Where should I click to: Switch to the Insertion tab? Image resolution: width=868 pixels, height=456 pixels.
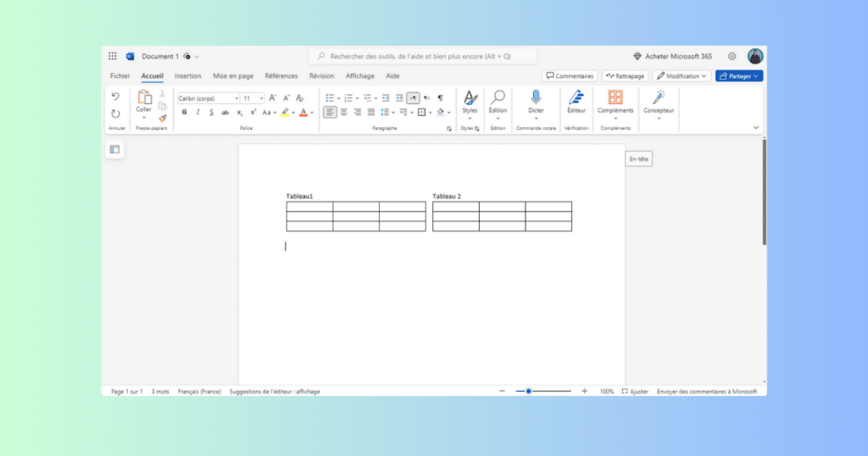point(187,75)
